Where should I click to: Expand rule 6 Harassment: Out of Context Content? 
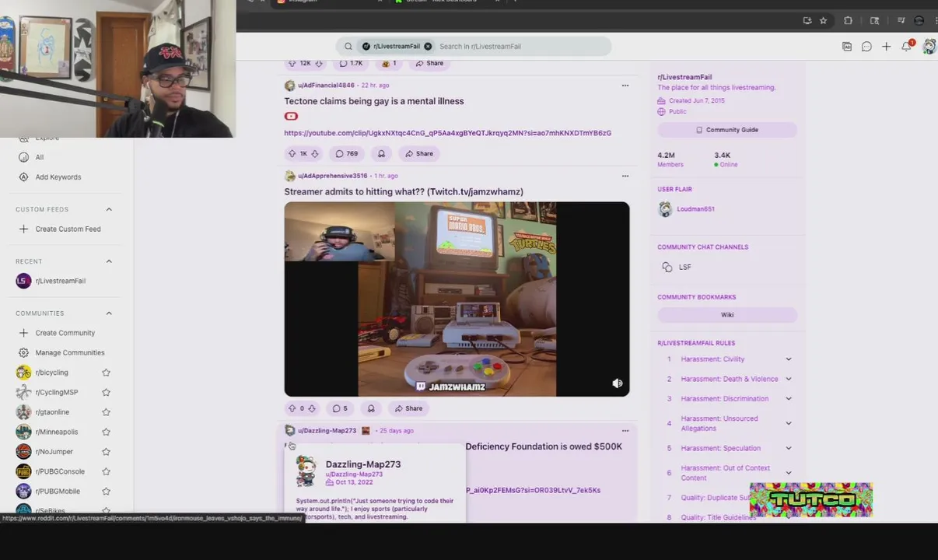coord(788,473)
